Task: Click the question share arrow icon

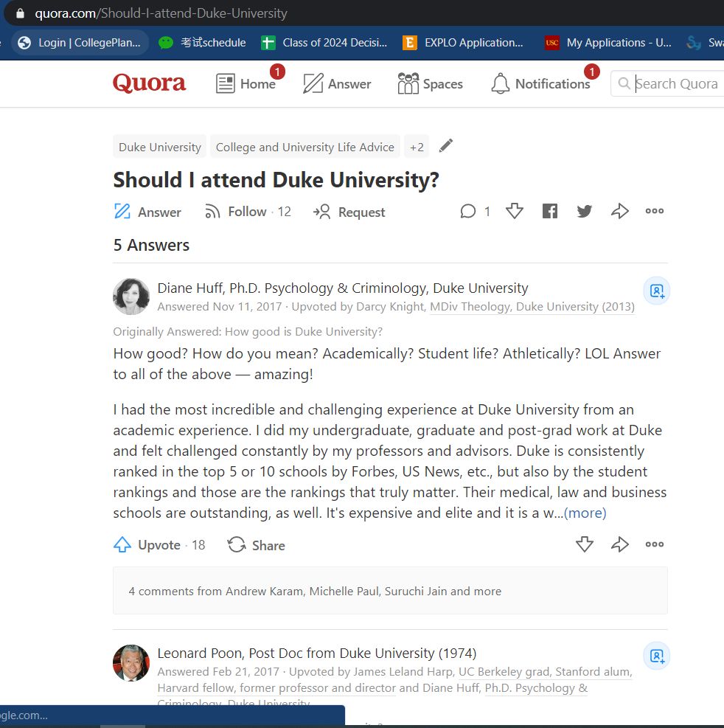Action: click(x=619, y=211)
